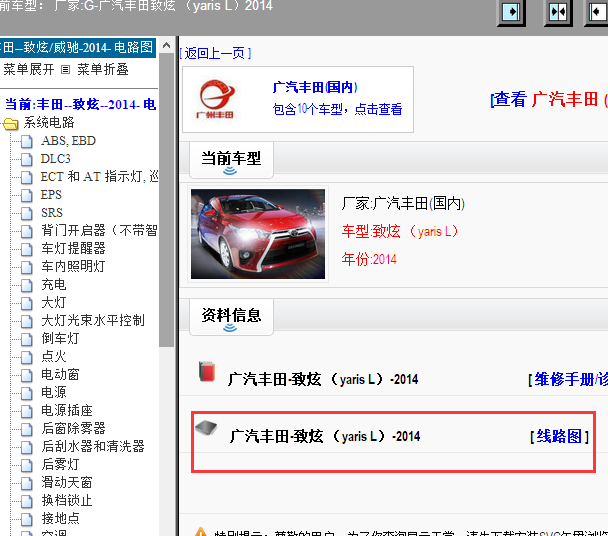Click the document icon beside ABS, EBD

[27, 141]
